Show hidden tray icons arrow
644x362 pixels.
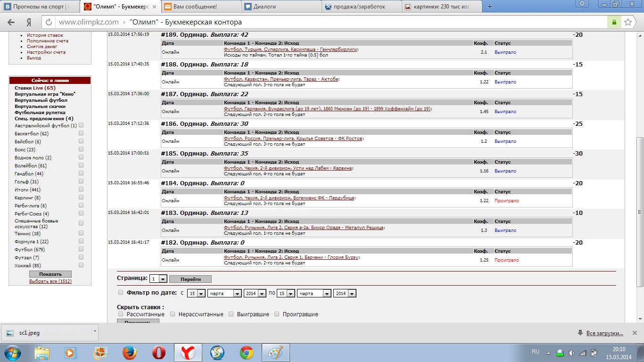(x=549, y=353)
